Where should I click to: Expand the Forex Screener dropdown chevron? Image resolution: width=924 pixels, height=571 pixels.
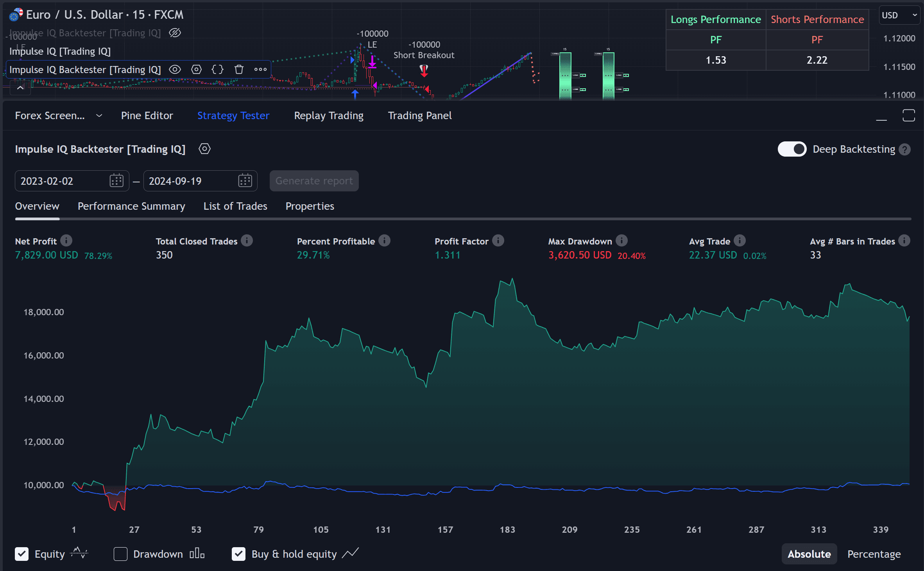click(99, 116)
